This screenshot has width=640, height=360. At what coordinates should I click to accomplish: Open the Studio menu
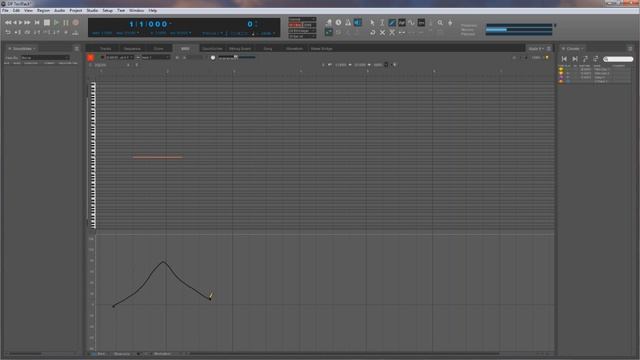point(92,11)
